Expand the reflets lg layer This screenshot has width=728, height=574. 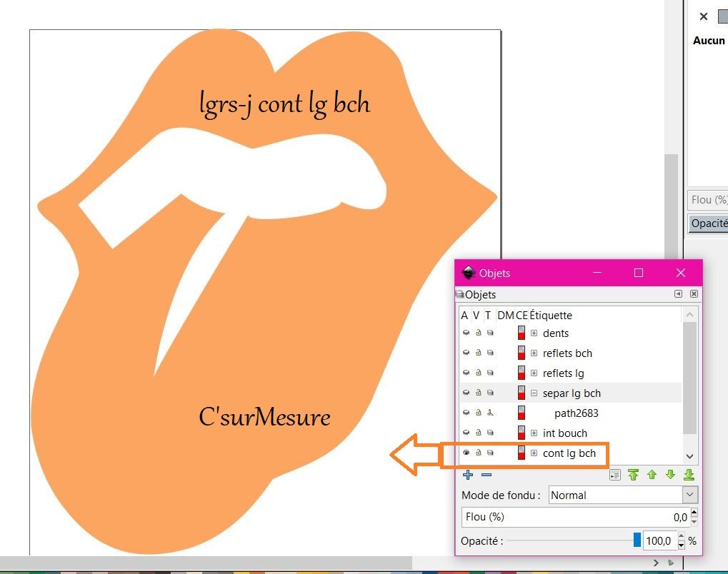[534, 373]
